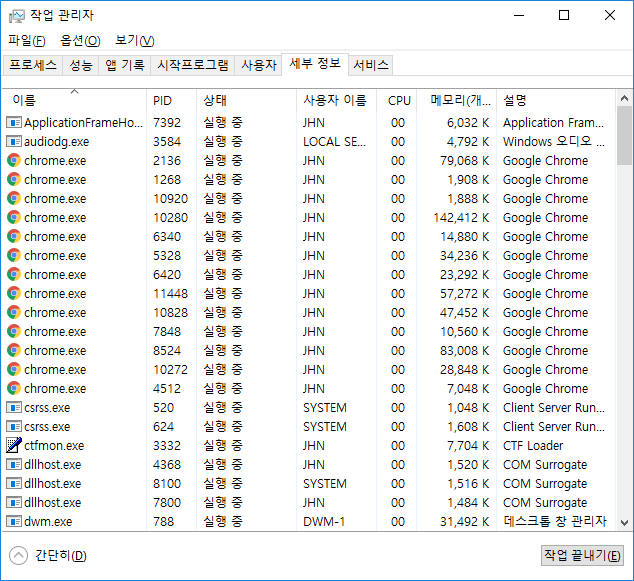Click the ApplicationFrameHost process icon
634x581 pixels.
coord(14,122)
